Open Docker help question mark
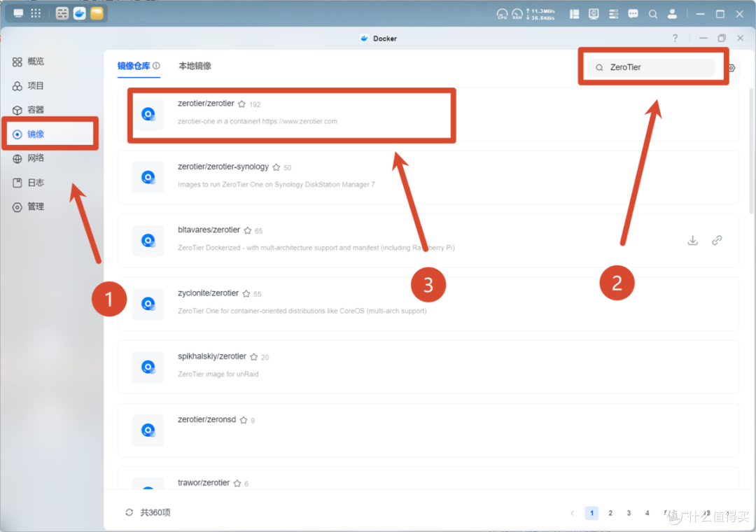Viewport: 756px width, 532px height. 675,38
